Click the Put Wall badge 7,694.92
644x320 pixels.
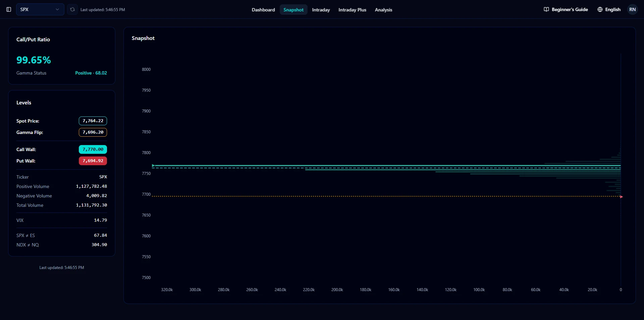tap(93, 161)
